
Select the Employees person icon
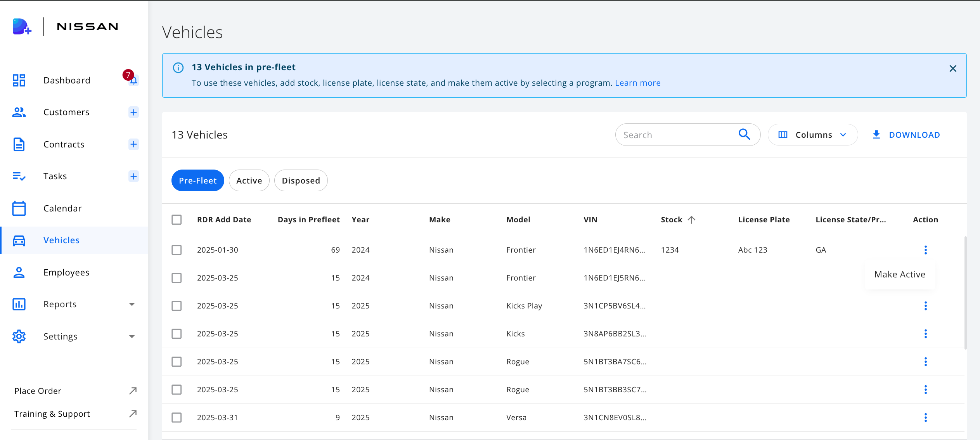coord(19,272)
